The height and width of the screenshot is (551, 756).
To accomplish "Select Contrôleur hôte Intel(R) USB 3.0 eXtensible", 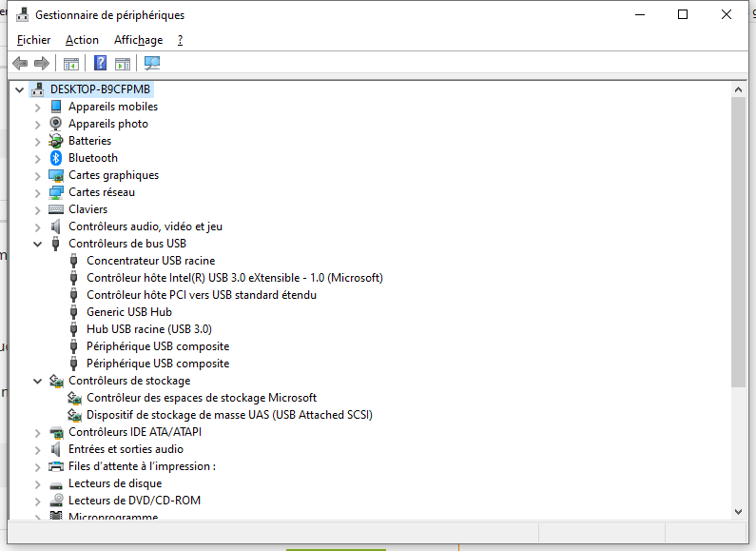I will tap(235, 278).
